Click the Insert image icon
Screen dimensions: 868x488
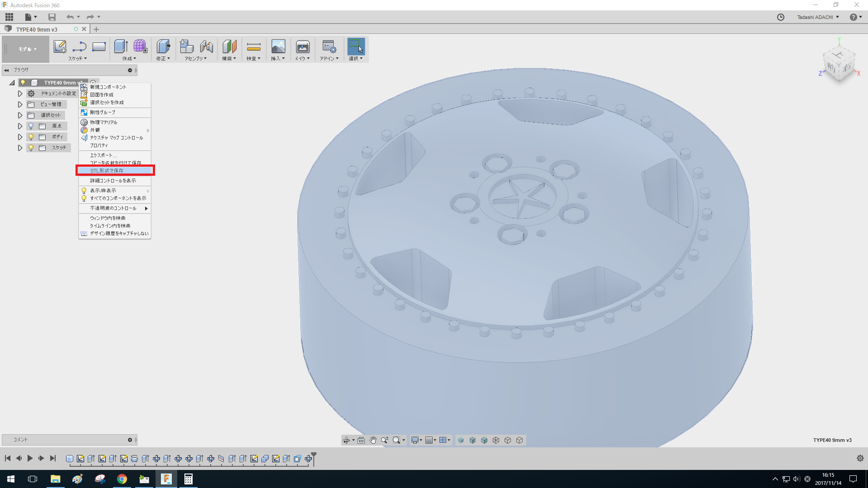(x=278, y=47)
